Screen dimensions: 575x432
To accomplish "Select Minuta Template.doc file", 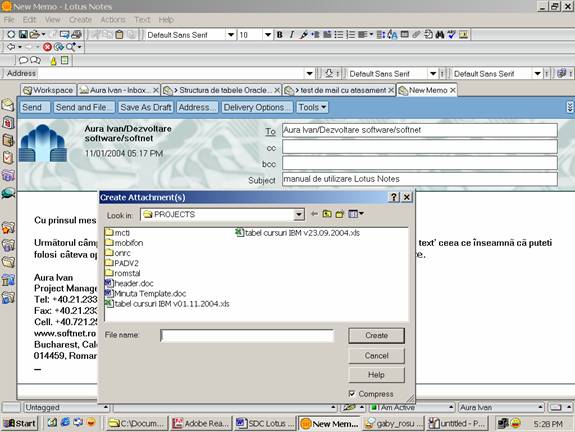I will [146, 293].
